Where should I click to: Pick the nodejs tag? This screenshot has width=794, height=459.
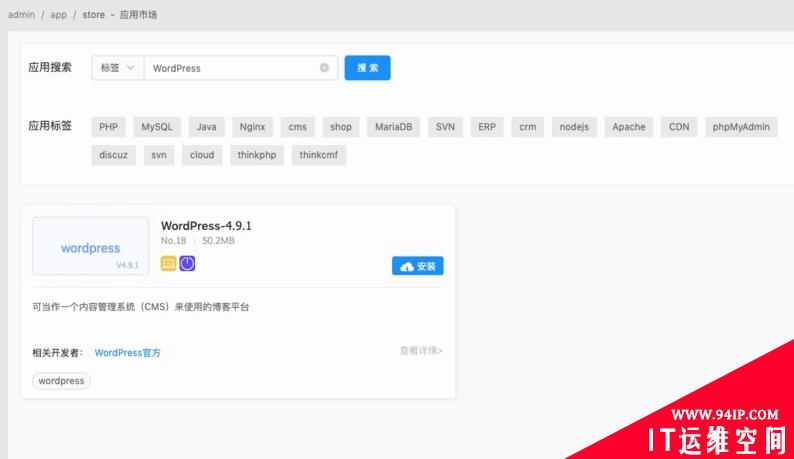(x=574, y=127)
